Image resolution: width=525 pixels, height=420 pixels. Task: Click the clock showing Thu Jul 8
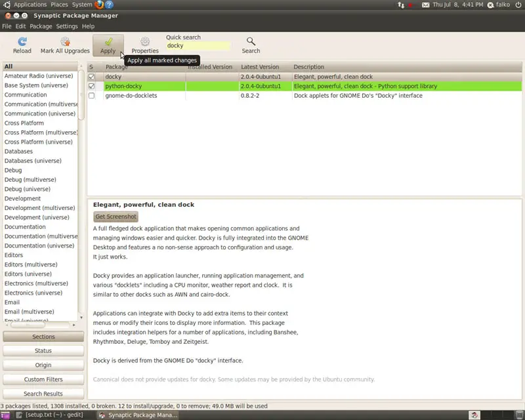point(457,5)
